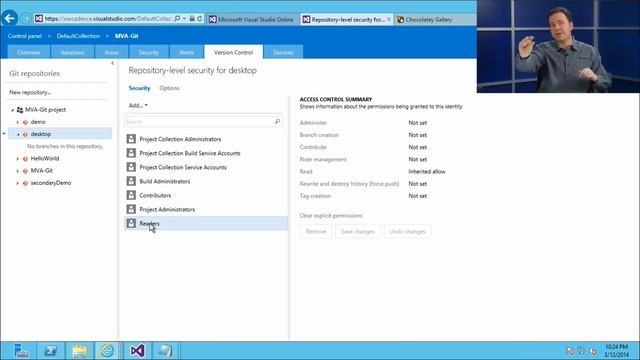The width and height of the screenshot is (640, 360).
Task: Click the group icon for Contributors
Action: pyautogui.click(x=131, y=195)
